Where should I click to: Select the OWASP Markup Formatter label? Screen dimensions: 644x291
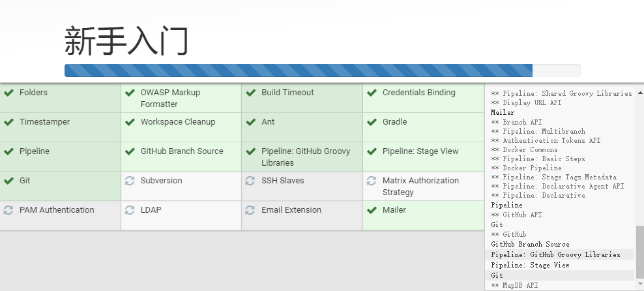pyautogui.click(x=170, y=99)
